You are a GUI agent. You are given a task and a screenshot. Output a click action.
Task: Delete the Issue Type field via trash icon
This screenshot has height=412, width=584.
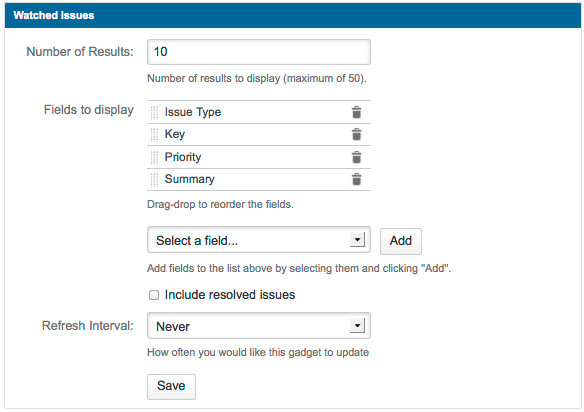coord(356,112)
